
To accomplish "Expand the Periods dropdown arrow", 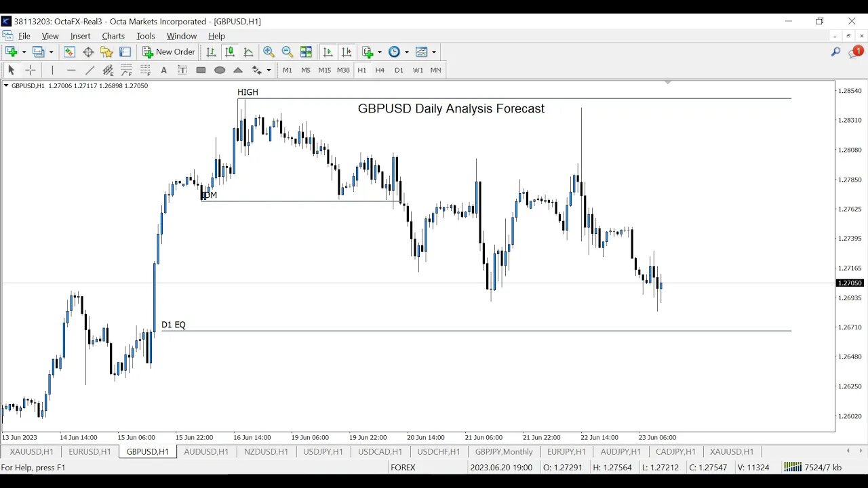I will [x=406, y=52].
